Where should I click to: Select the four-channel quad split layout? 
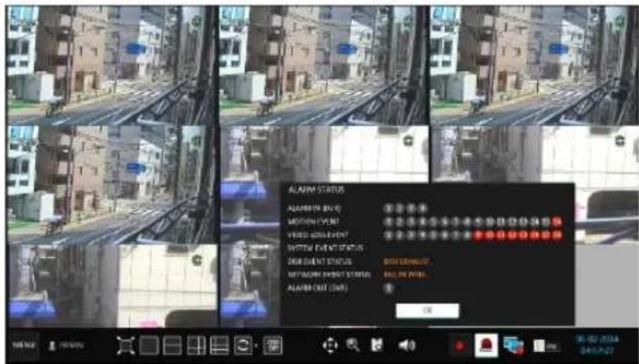click(196, 346)
